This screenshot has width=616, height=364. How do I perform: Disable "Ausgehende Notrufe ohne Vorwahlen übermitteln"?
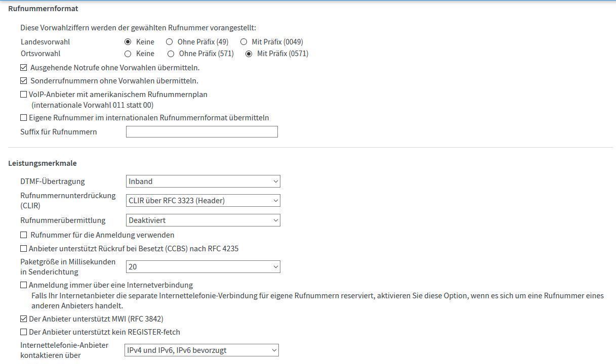point(23,67)
